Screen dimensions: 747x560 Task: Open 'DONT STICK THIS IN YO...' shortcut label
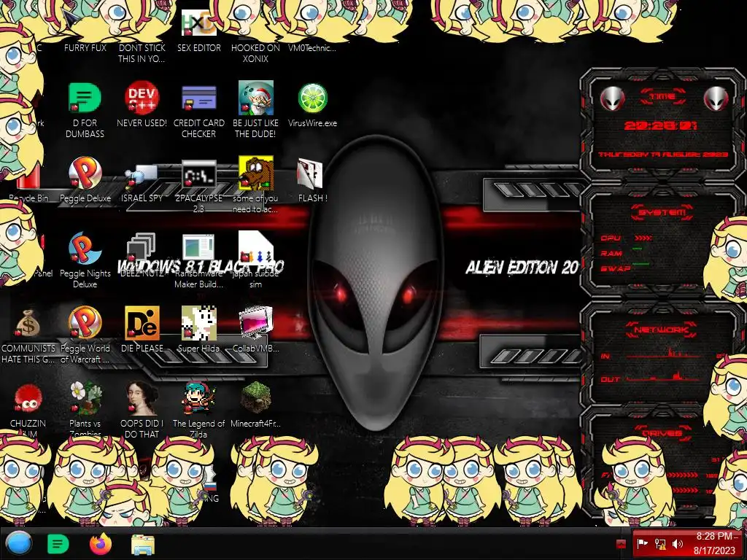(142, 53)
